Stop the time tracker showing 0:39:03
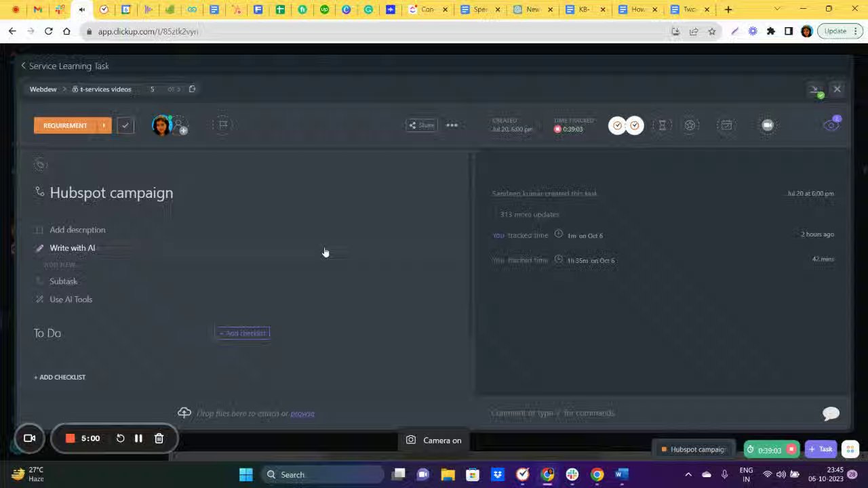The height and width of the screenshot is (488, 868). pos(558,129)
